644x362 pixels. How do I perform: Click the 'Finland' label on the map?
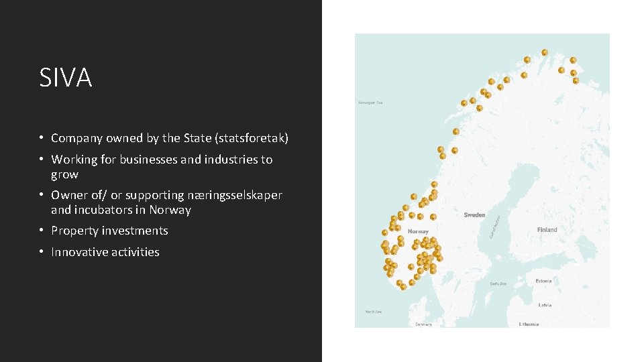tap(547, 230)
